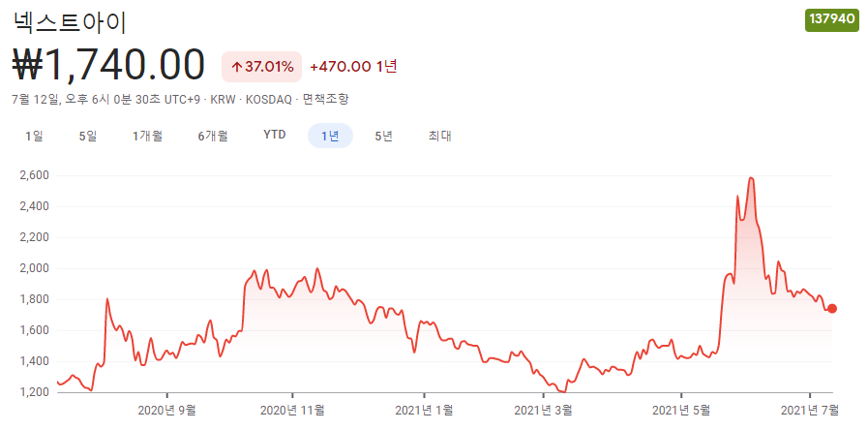This screenshot has width=868, height=430.
Task: Click the 7월 12일 timestamp text
Action: [35, 100]
